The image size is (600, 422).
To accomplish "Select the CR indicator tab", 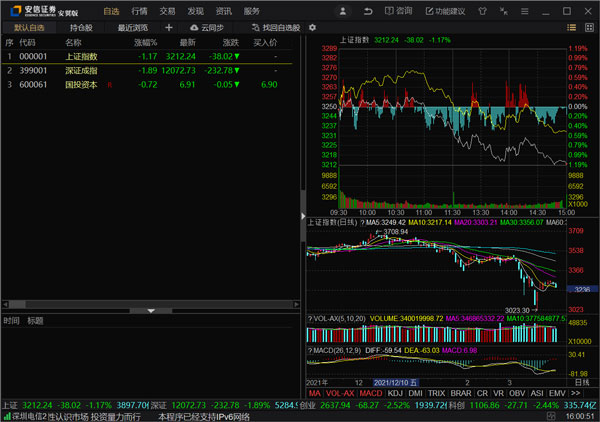I will pos(482,393).
